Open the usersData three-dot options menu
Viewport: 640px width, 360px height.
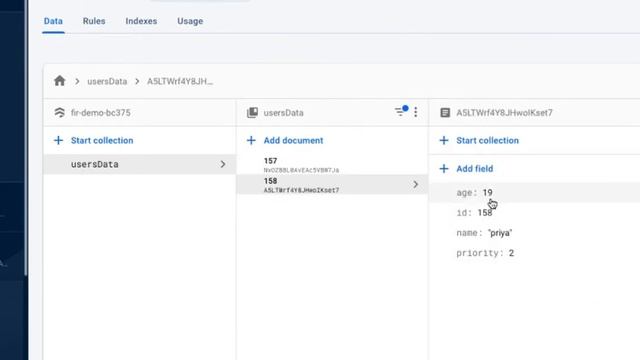(x=416, y=112)
